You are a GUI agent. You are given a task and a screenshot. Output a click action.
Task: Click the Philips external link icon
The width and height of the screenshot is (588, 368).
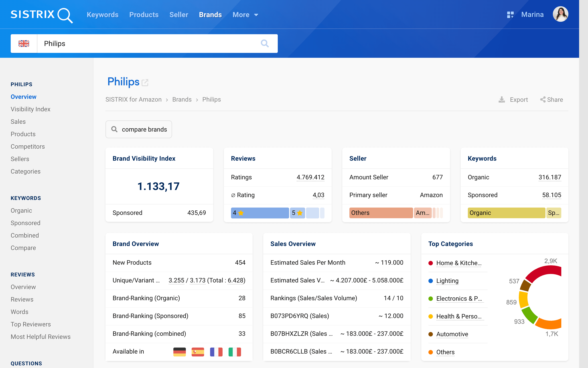click(145, 82)
